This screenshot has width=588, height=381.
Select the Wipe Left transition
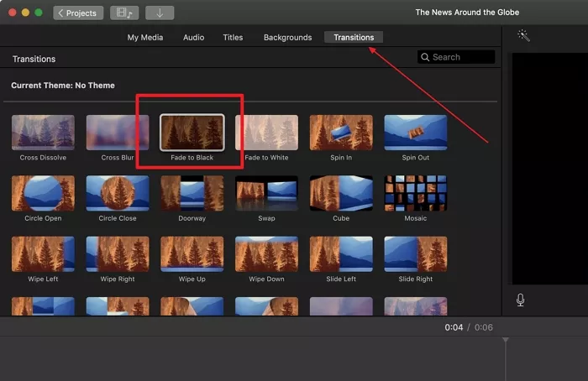[43, 253]
